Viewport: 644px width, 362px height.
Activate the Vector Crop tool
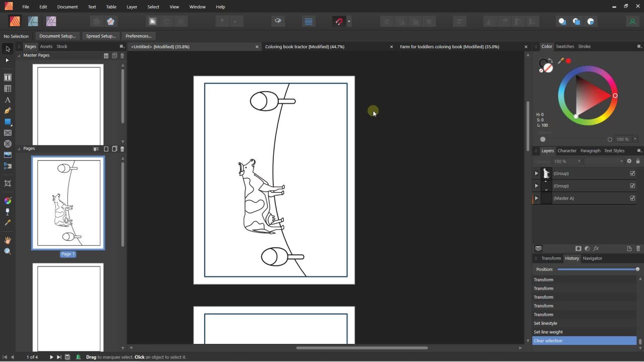point(8,184)
